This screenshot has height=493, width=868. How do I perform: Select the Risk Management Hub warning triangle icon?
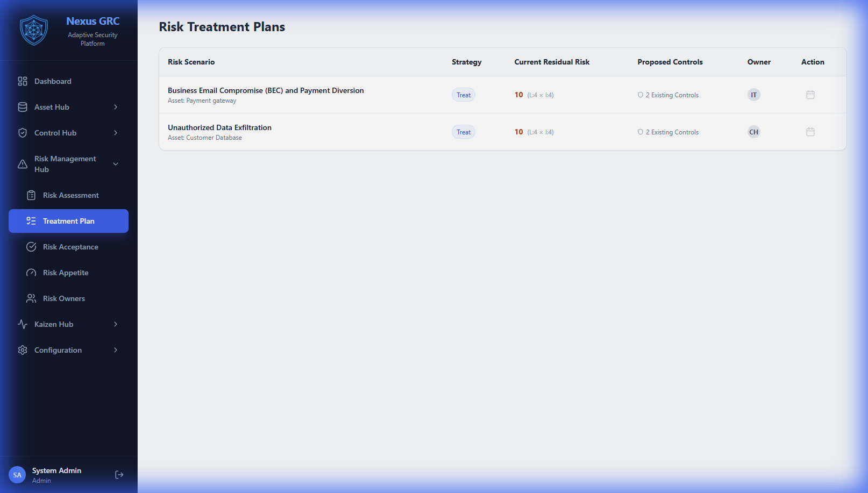tap(22, 163)
